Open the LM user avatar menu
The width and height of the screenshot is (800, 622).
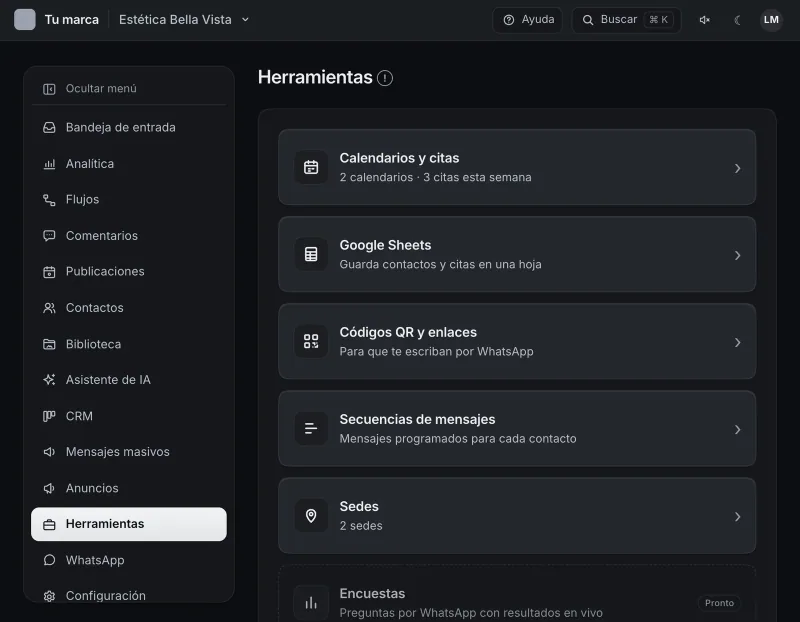coord(771,20)
